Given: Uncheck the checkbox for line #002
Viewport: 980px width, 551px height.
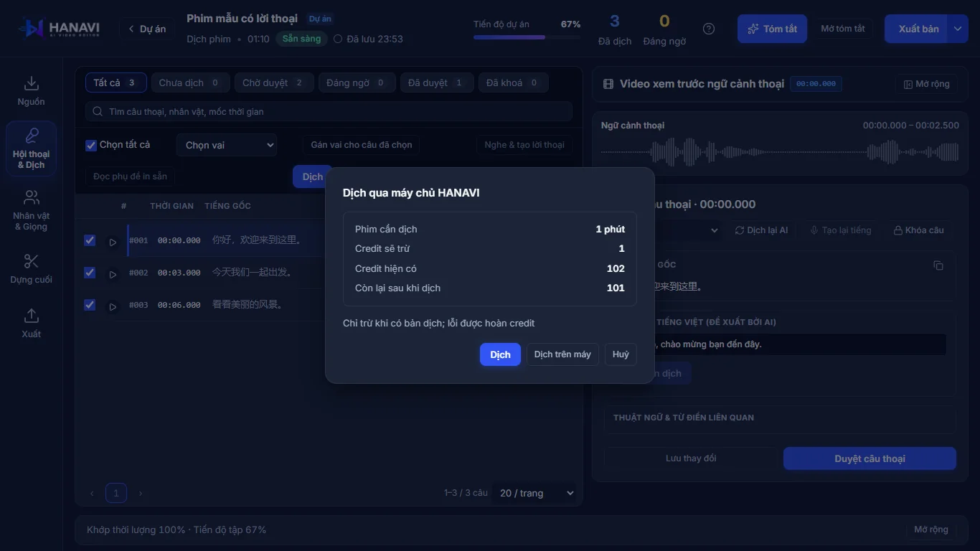Looking at the screenshot, I should coord(90,273).
